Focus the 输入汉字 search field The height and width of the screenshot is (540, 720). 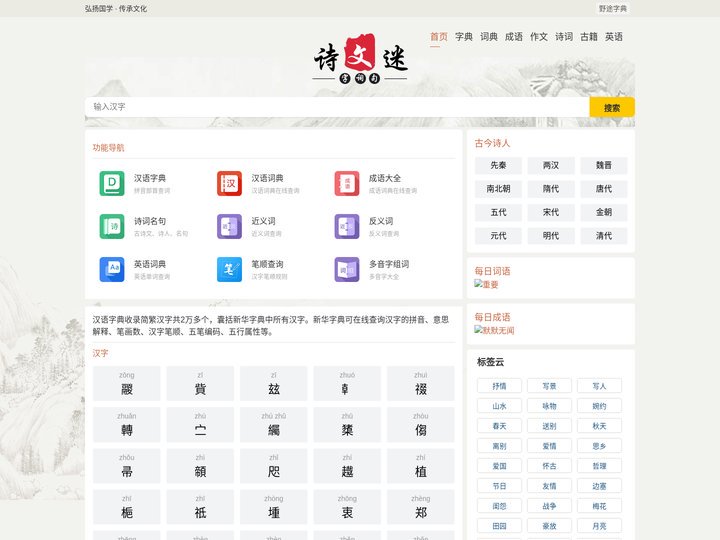click(338, 107)
